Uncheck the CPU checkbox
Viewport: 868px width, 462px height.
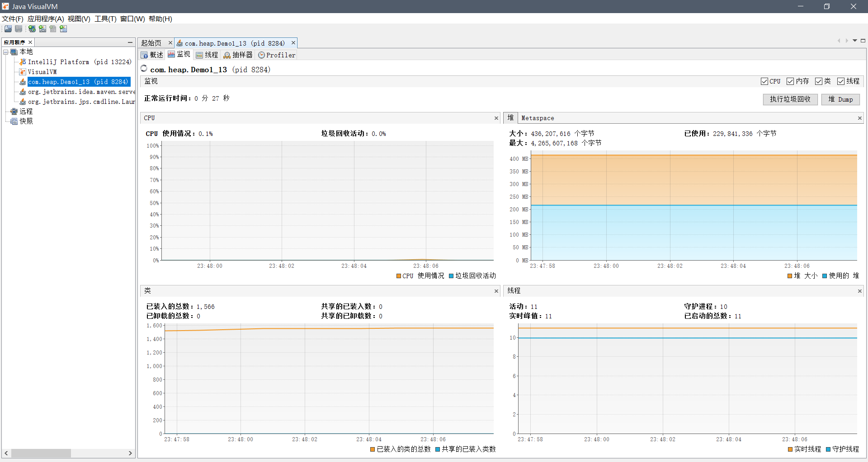[x=764, y=81]
